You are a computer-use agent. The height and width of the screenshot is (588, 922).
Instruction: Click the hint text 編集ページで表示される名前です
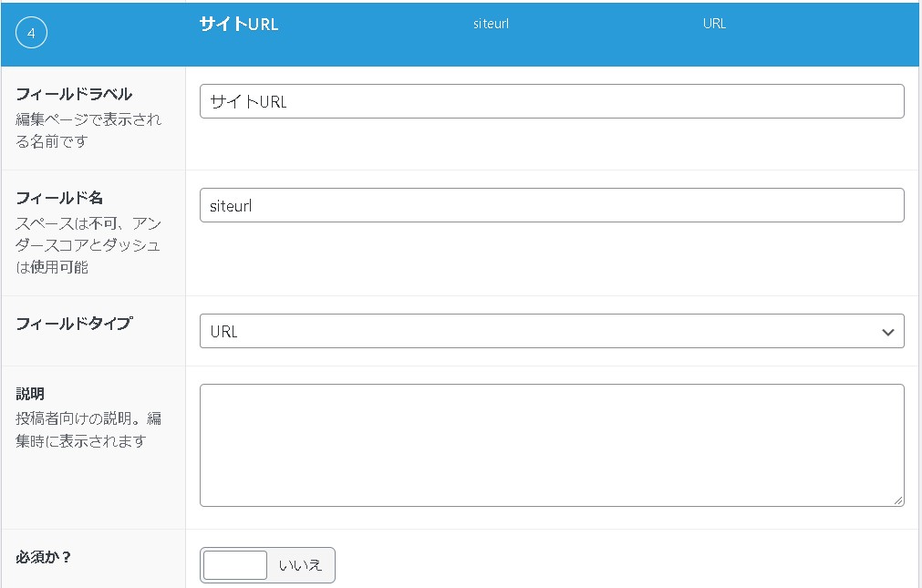point(88,130)
